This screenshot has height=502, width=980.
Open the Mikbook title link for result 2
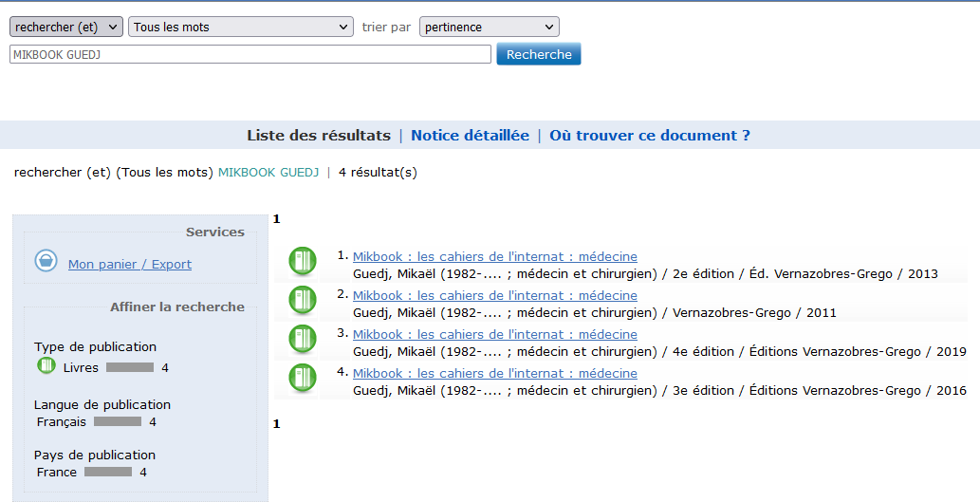coord(494,296)
